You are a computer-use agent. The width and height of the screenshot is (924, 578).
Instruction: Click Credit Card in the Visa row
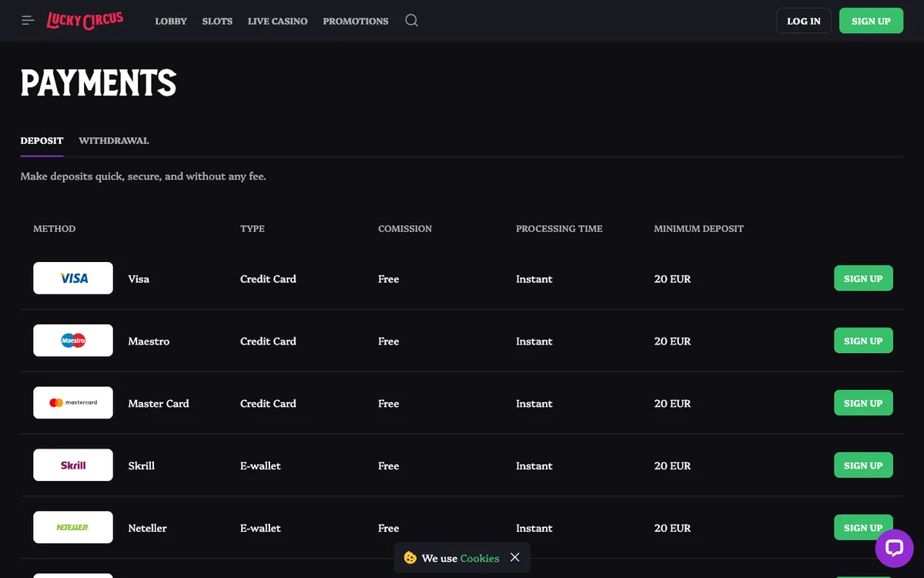[268, 279]
